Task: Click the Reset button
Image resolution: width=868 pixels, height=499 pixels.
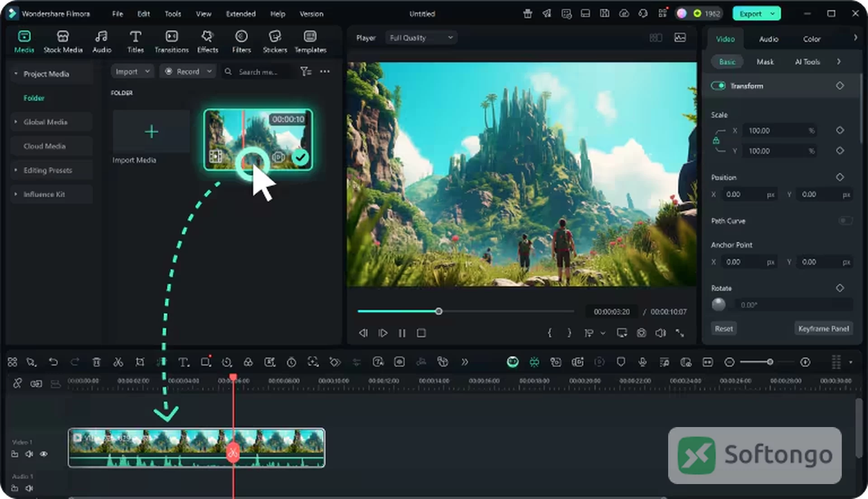Action: [x=723, y=328]
